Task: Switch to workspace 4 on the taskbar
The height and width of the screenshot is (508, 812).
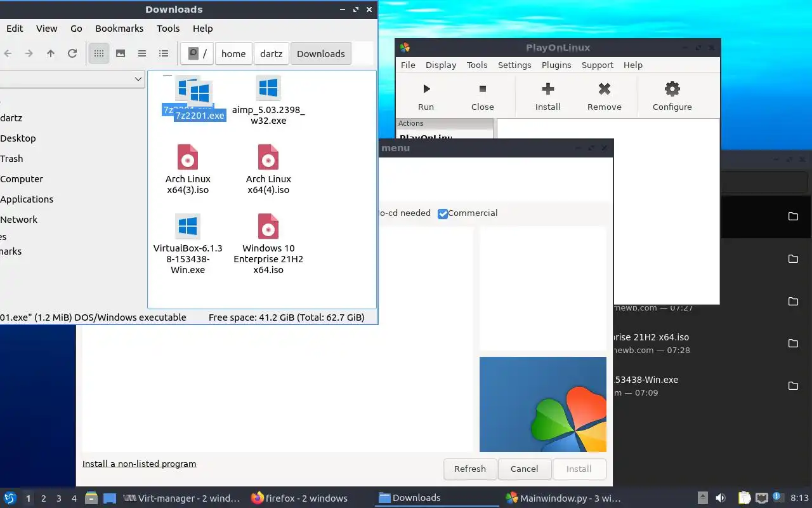Action: coord(74,498)
